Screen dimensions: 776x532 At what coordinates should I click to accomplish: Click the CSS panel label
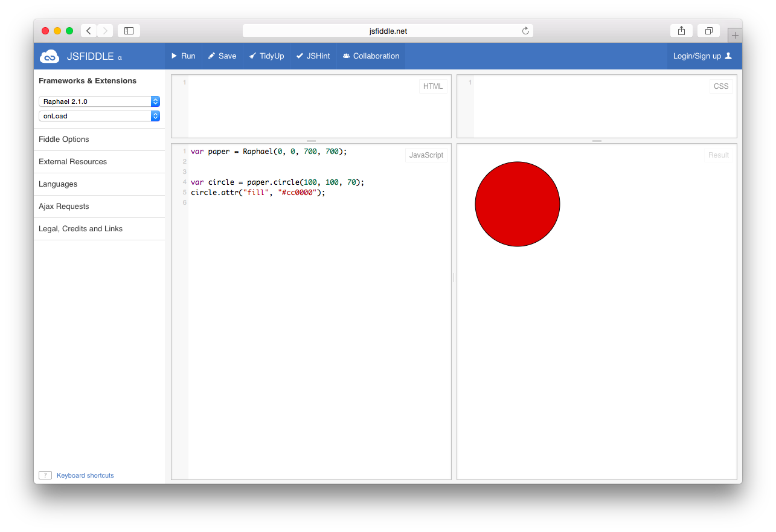coord(721,86)
